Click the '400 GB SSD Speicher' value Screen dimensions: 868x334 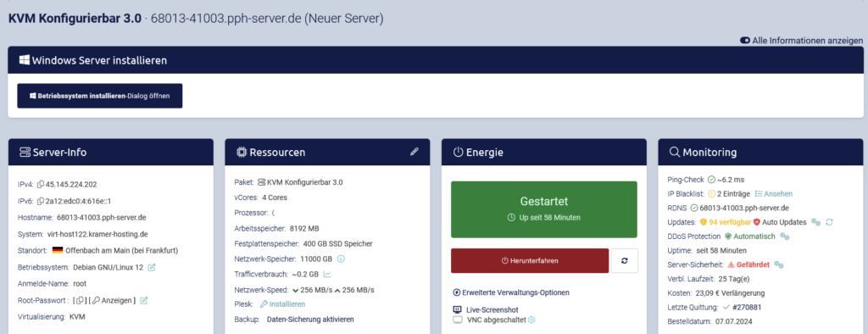337,243
